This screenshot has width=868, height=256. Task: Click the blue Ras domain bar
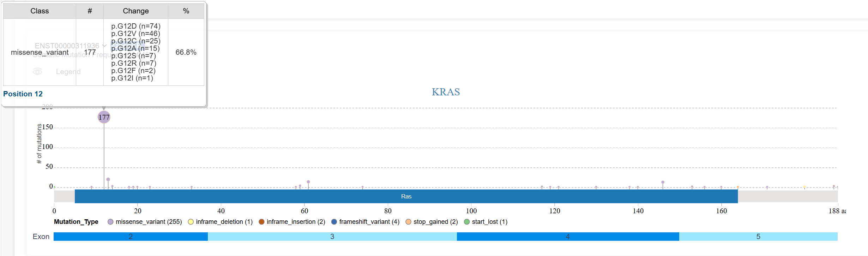[406, 196]
